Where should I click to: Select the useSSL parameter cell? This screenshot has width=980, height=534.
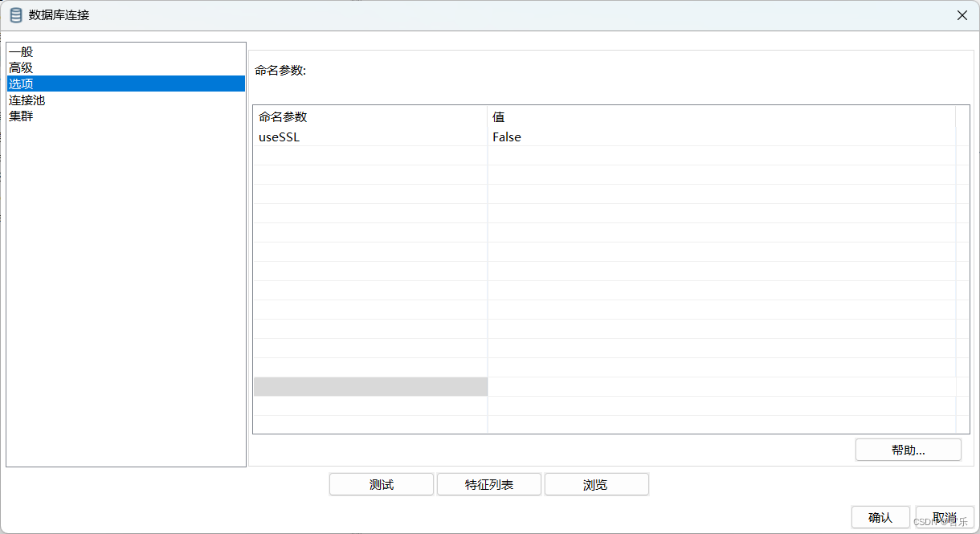pyautogui.click(x=370, y=137)
